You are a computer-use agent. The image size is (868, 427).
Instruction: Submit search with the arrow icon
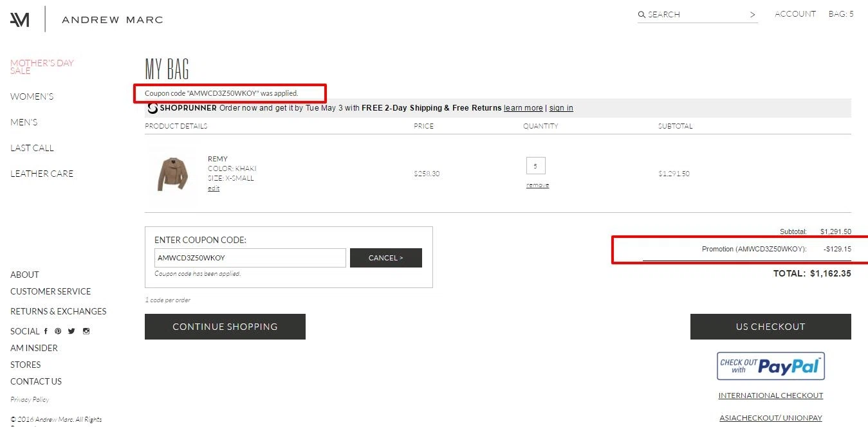(753, 14)
